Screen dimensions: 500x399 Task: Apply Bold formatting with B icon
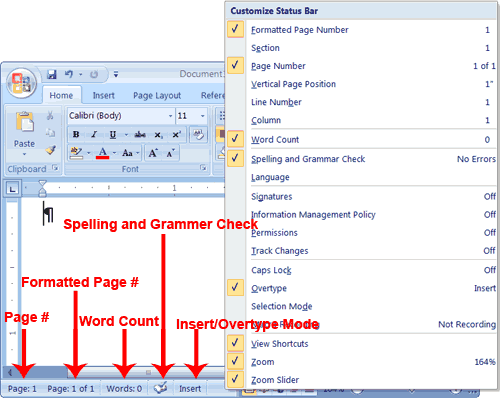click(76, 134)
